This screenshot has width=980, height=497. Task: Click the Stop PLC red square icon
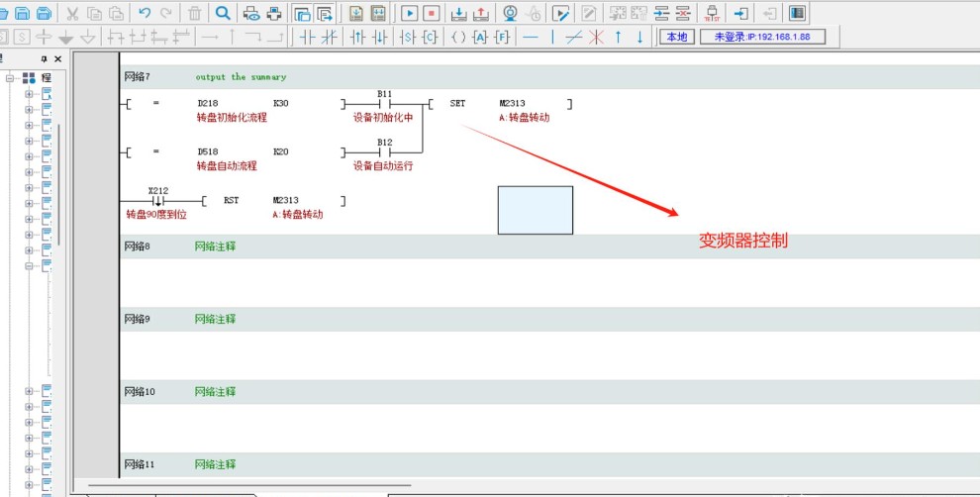[x=431, y=13]
